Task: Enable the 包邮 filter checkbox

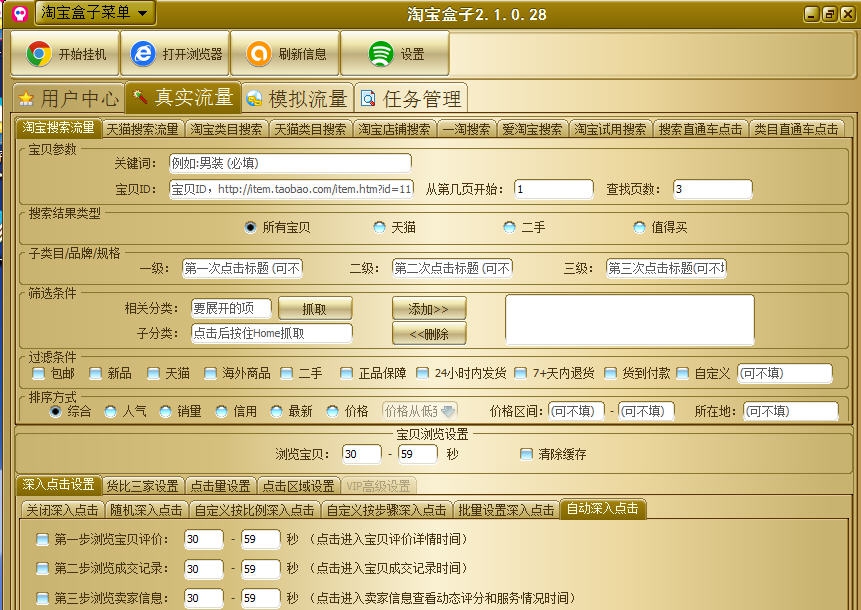Action: tap(38, 374)
